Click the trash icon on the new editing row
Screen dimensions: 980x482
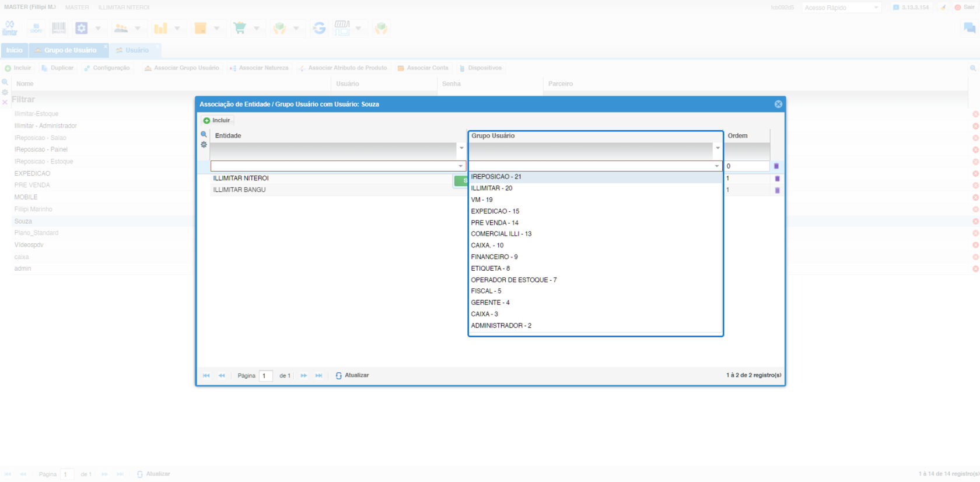coord(776,166)
